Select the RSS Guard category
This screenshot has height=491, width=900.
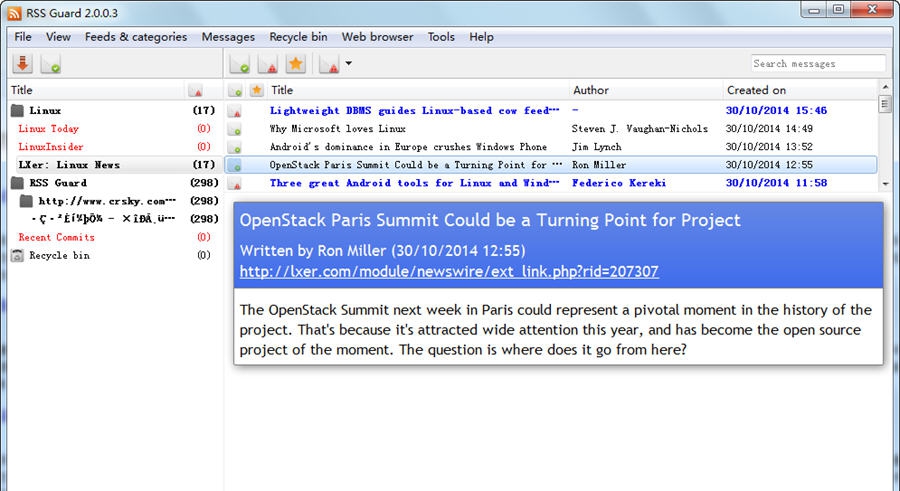pyautogui.click(x=58, y=183)
